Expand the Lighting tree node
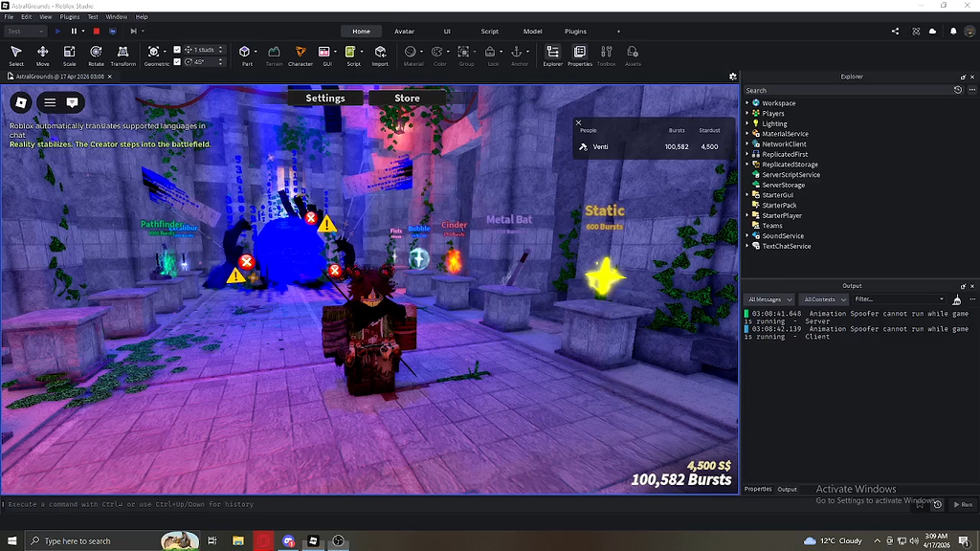This screenshot has width=980, height=551. coord(746,123)
